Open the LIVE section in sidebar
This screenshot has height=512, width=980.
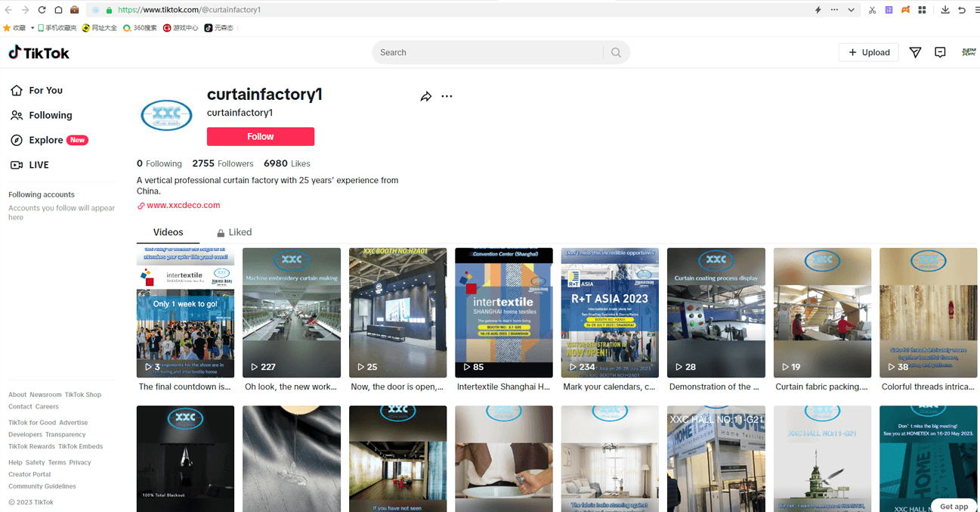39,165
